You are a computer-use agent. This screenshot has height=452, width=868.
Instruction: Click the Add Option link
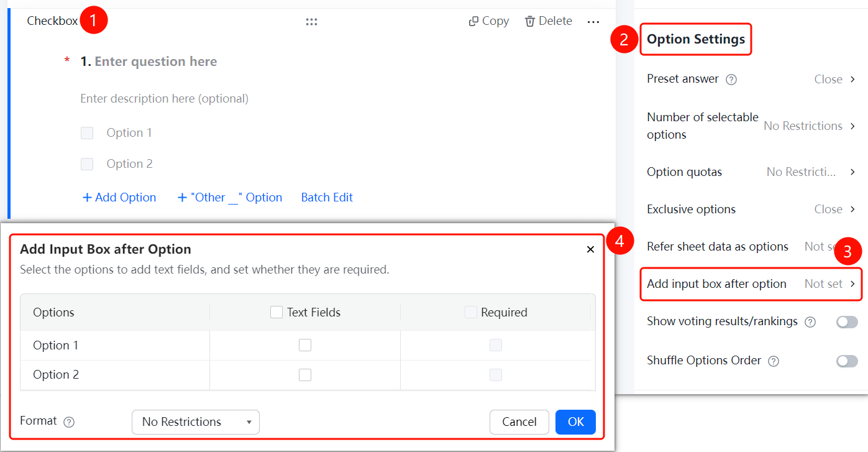[119, 197]
